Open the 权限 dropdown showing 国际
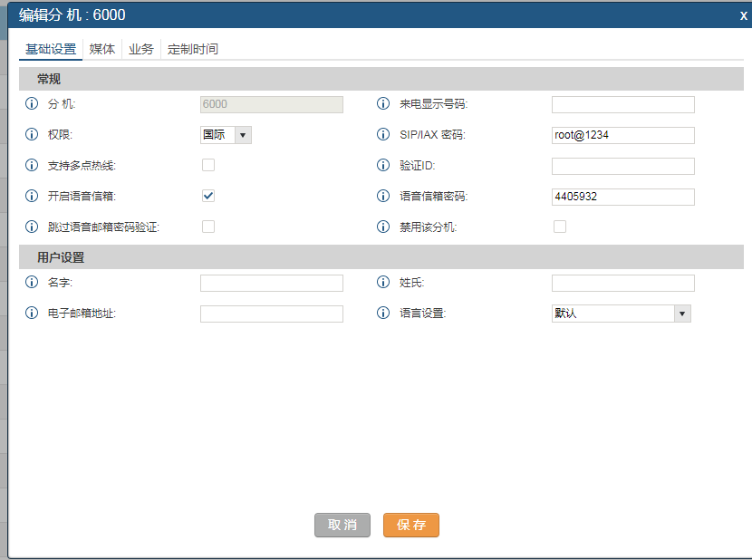The width and height of the screenshot is (752, 560). (225, 135)
